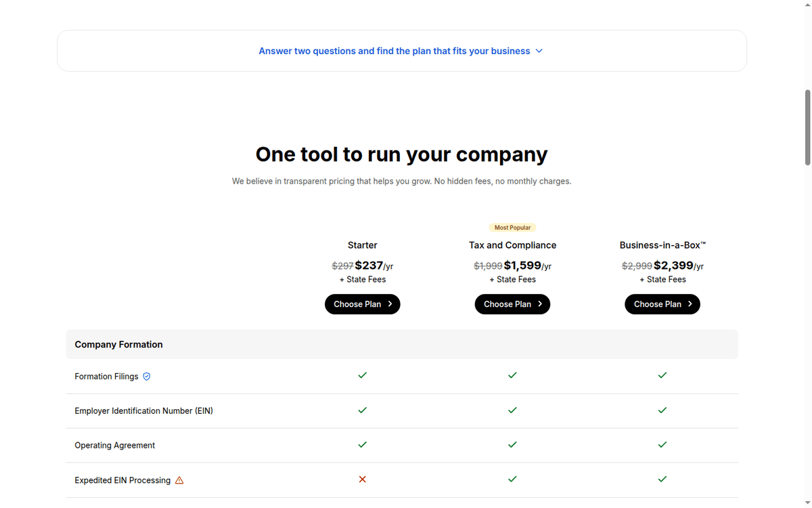Viewport: 812px width, 508px height.
Task: Choose the Starter plan
Action: pos(363,304)
